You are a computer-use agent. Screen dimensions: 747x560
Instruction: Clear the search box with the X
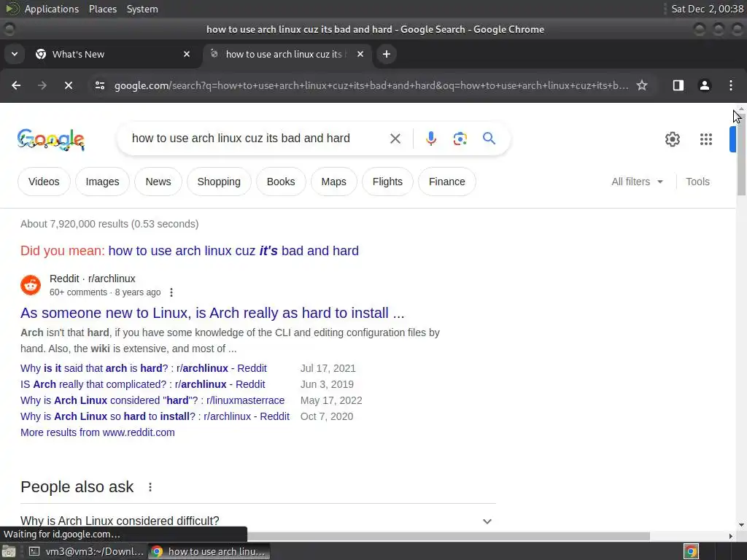[x=395, y=139]
